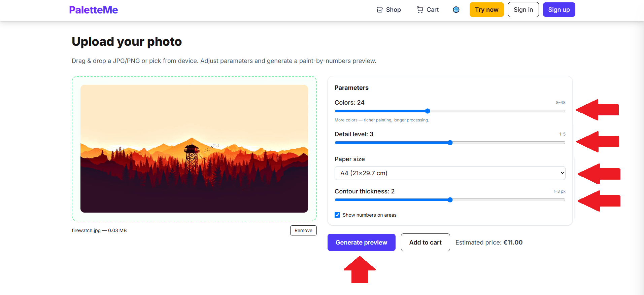Click the Try now button
The image size is (644, 295).
click(487, 10)
